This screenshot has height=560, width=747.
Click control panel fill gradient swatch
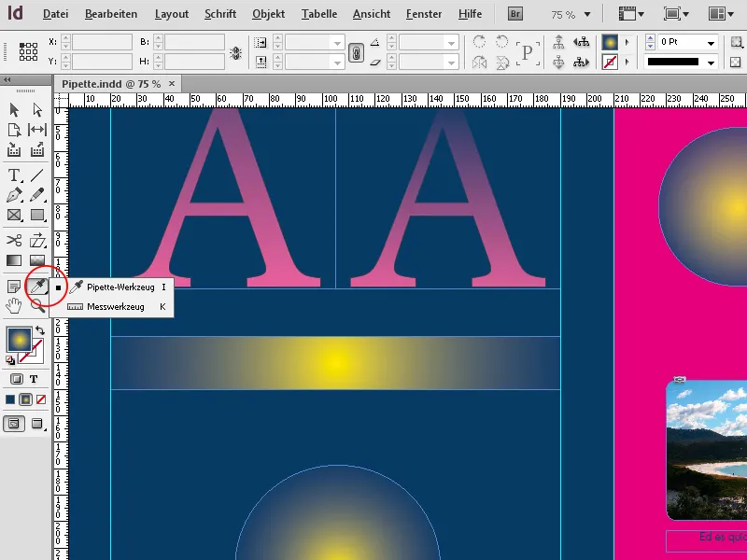610,42
